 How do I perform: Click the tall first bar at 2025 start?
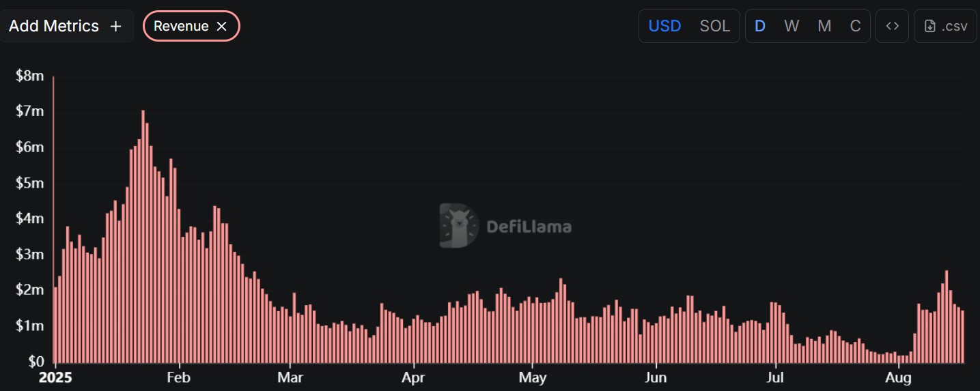[x=53, y=218]
